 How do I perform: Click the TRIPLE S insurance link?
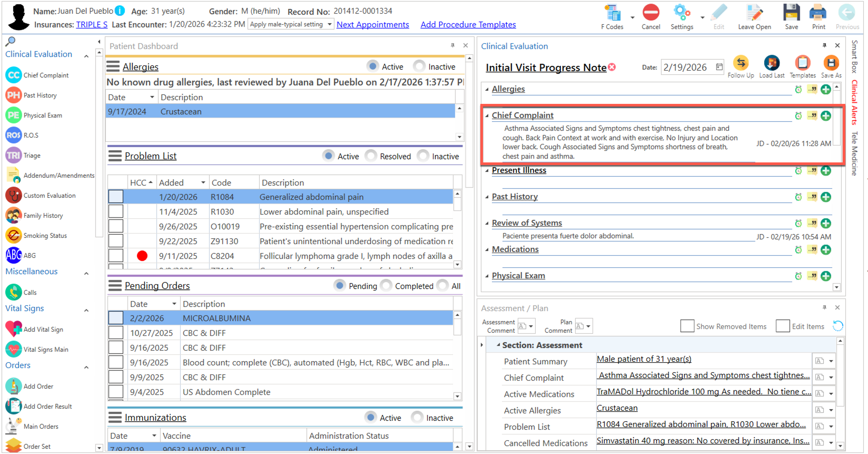coord(92,25)
